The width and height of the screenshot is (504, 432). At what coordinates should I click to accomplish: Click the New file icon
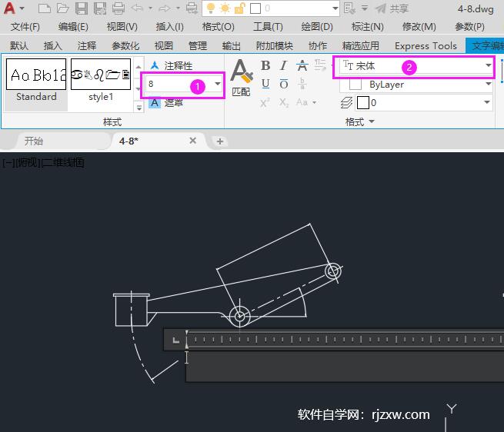tap(45, 8)
